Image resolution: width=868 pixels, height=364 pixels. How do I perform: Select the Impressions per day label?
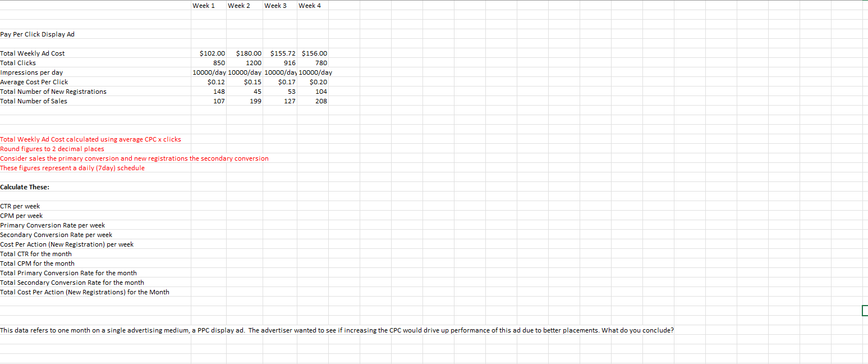click(x=31, y=72)
